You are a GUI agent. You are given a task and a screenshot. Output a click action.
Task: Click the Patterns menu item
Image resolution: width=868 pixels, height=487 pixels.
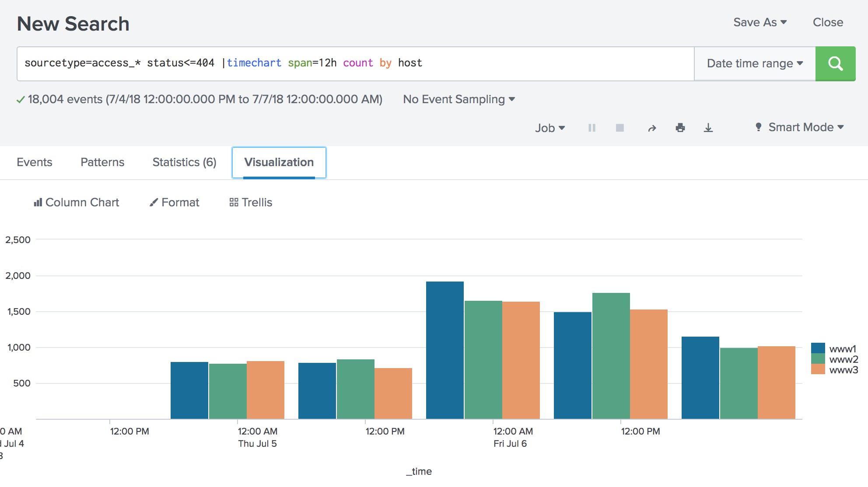pyautogui.click(x=102, y=162)
